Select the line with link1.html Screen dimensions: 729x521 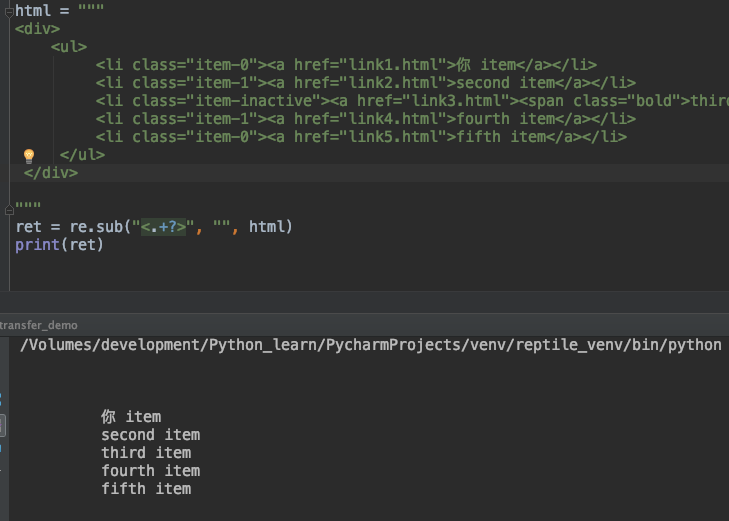tap(346, 65)
